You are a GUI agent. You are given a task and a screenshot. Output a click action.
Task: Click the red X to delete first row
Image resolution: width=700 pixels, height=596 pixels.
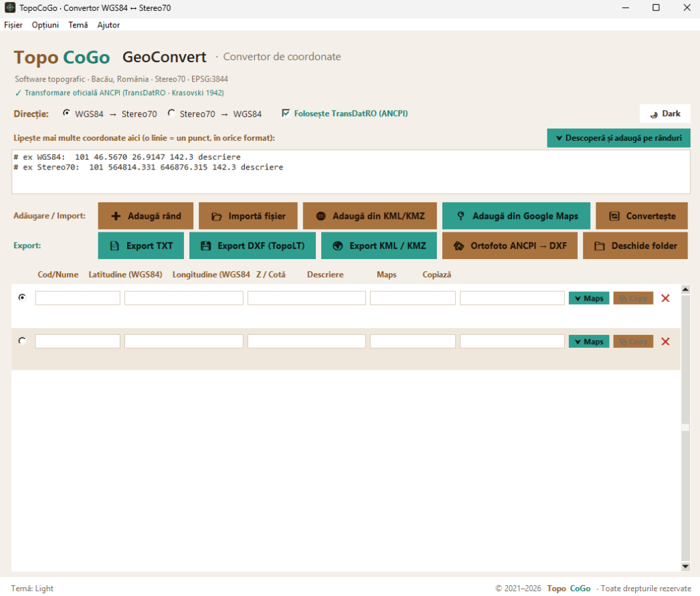[665, 298]
